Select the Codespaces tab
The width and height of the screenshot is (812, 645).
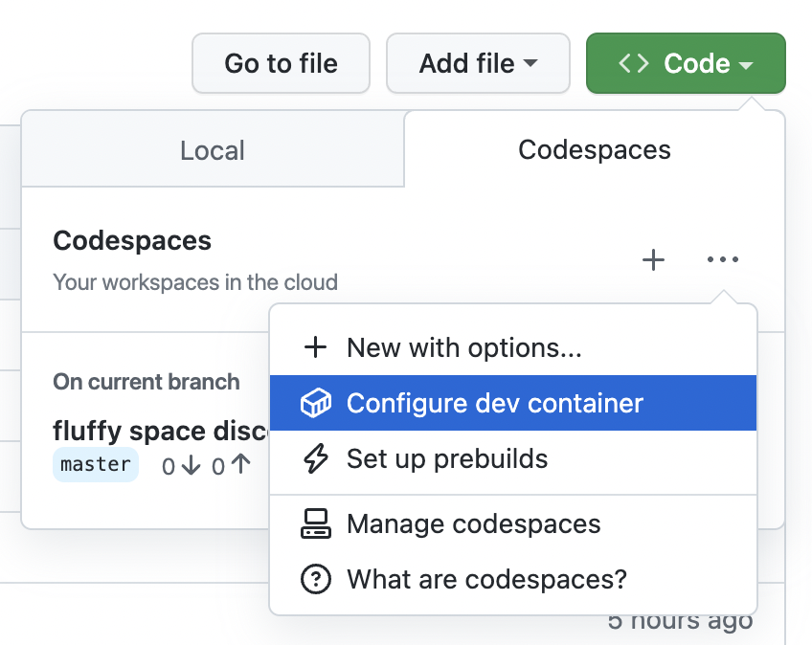[x=594, y=149]
